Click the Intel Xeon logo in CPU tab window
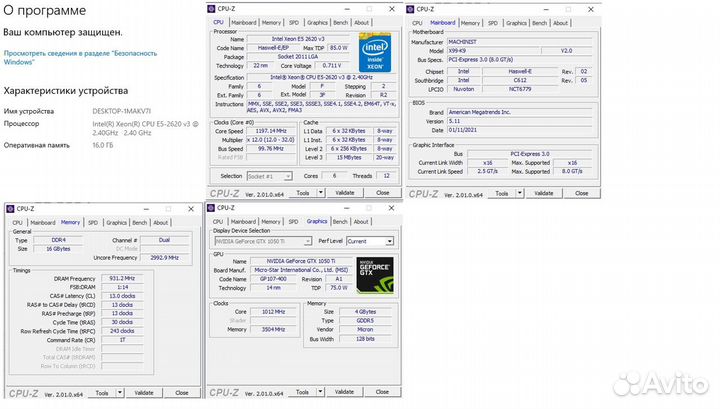 pos(375,52)
